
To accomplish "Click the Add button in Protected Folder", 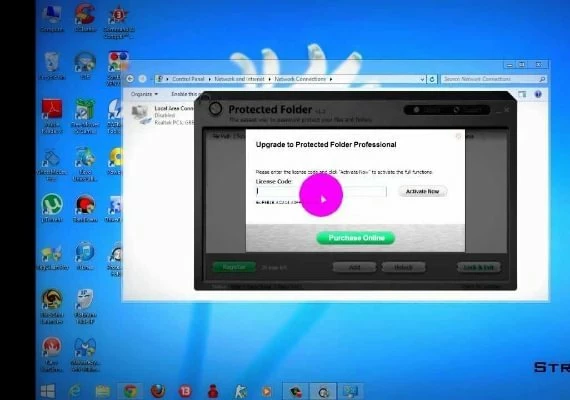I will (354, 268).
